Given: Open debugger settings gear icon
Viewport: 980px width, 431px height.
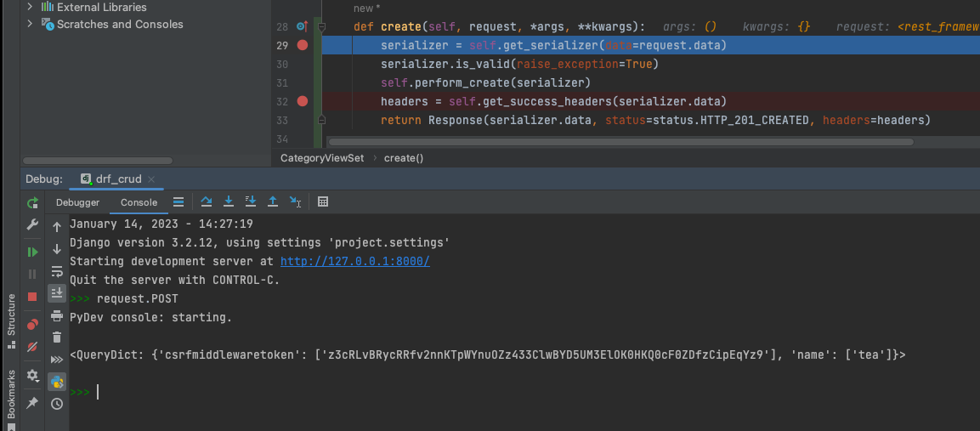Looking at the screenshot, I should [x=32, y=376].
